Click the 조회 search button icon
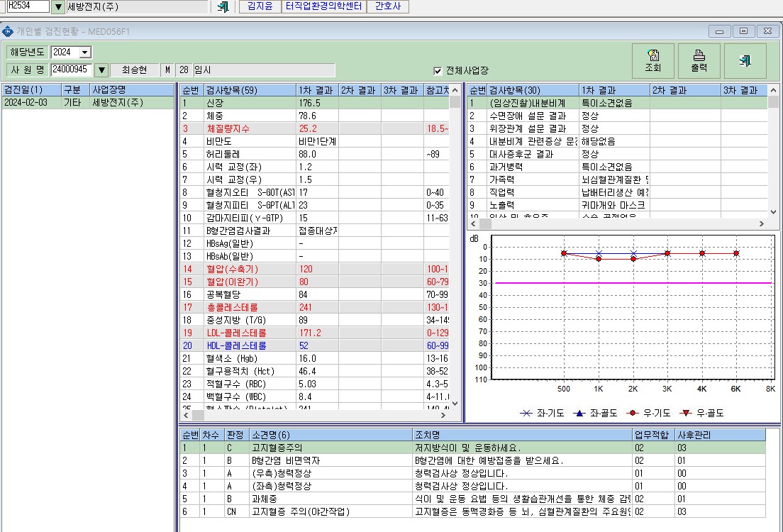This screenshot has width=783, height=532. coord(652,55)
